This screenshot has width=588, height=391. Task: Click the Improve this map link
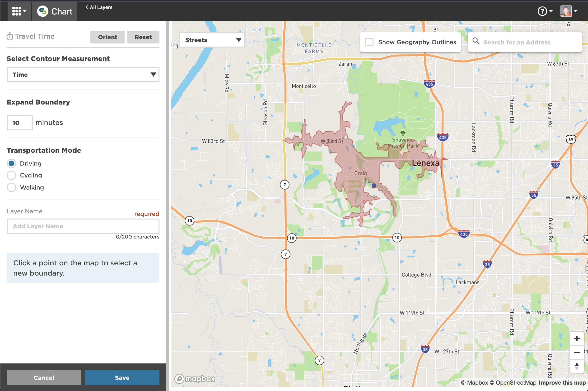pyautogui.click(x=562, y=382)
